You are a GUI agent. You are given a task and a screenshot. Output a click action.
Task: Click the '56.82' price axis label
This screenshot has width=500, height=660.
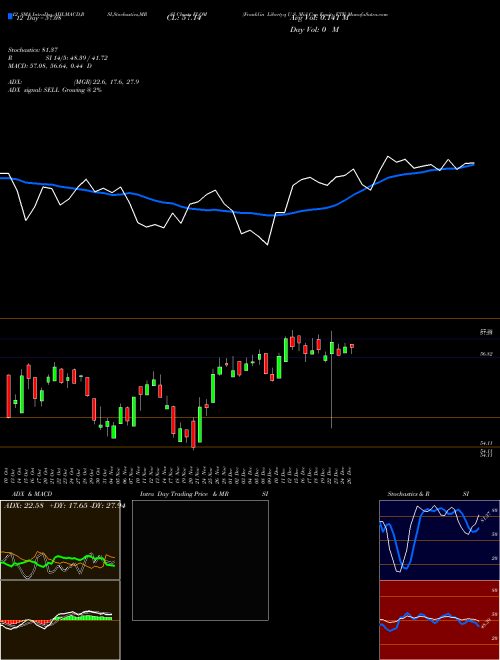click(487, 354)
